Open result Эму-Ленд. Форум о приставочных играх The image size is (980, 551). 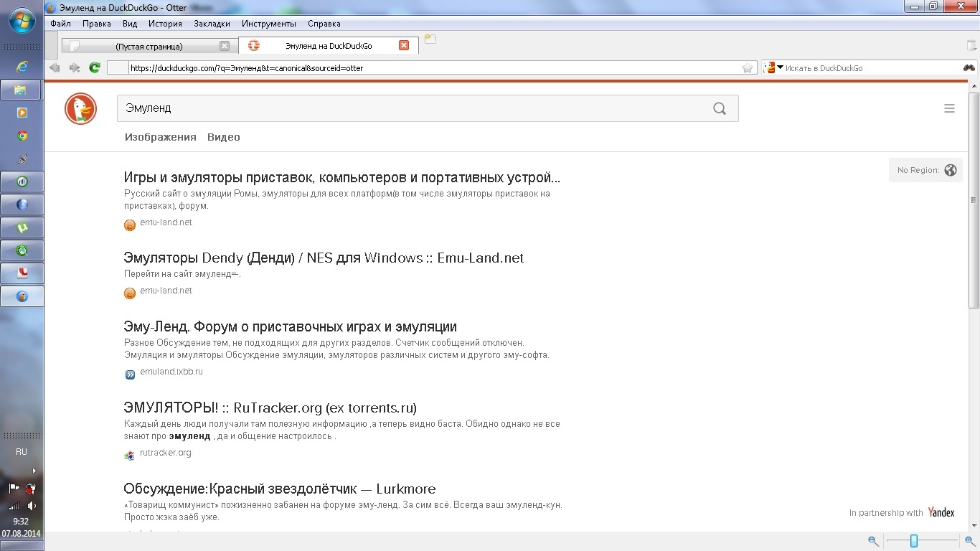(290, 326)
